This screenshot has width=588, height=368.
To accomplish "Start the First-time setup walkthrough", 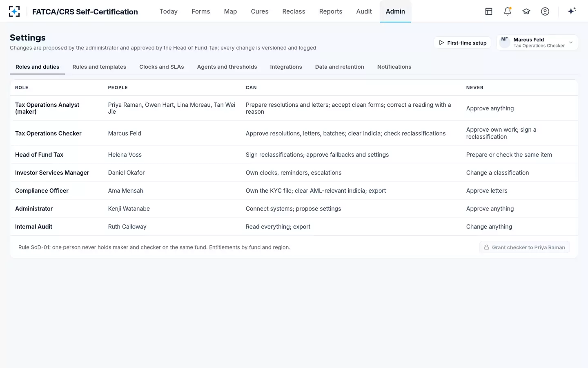I will click(x=463, y=43).
